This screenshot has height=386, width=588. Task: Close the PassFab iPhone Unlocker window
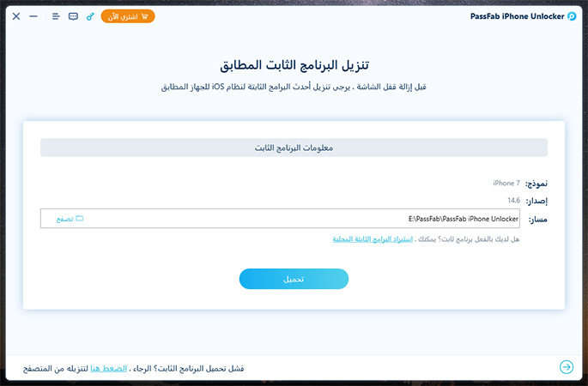point(16,16)
